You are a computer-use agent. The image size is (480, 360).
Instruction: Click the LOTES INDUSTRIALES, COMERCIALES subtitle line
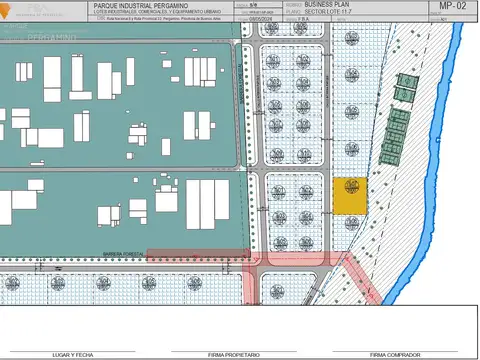coord(157,12)
